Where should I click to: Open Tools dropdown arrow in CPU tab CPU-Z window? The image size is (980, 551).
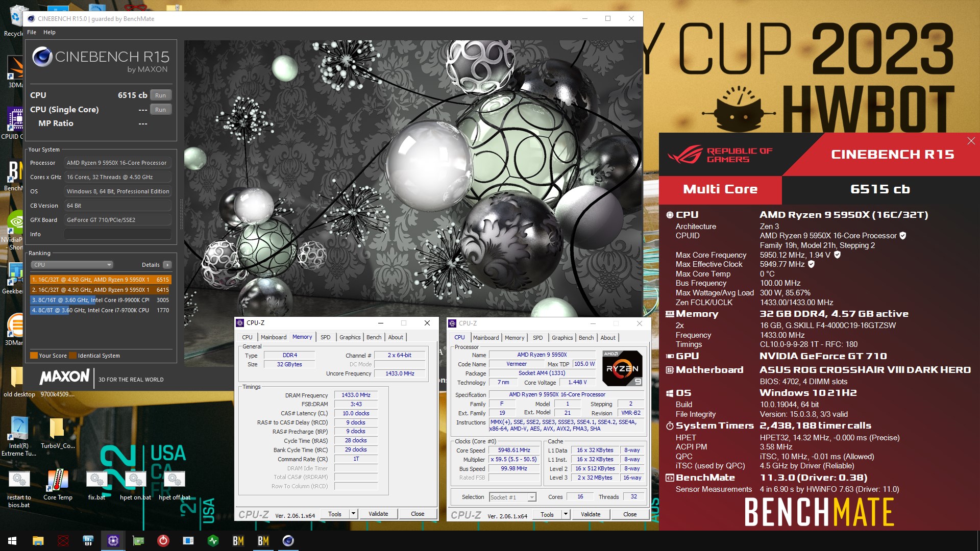point(566,514)
